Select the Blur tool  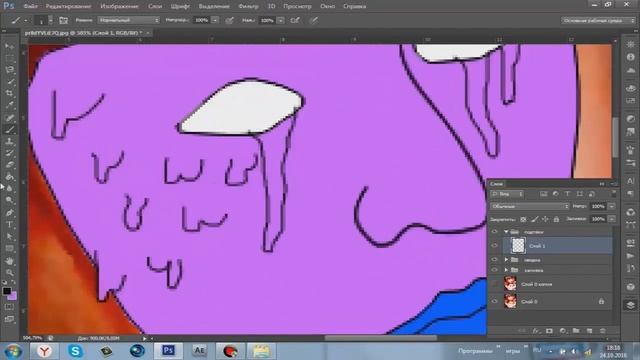pos(10,189)
